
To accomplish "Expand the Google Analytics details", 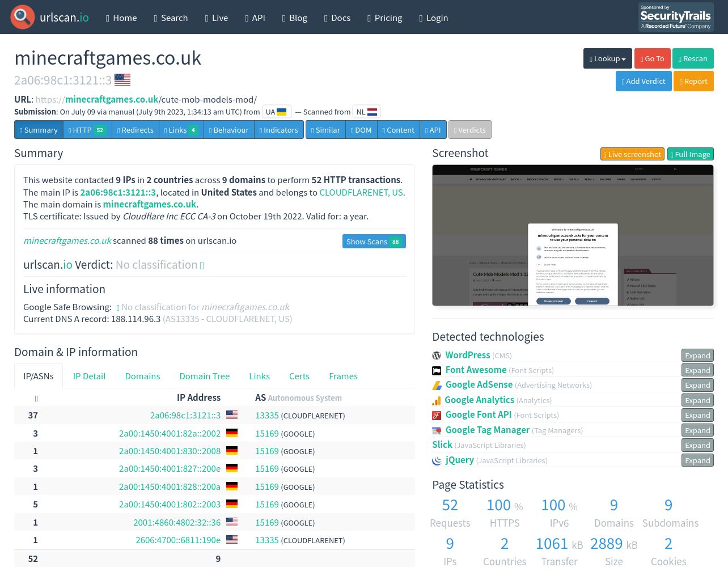I will coord(697,400).
